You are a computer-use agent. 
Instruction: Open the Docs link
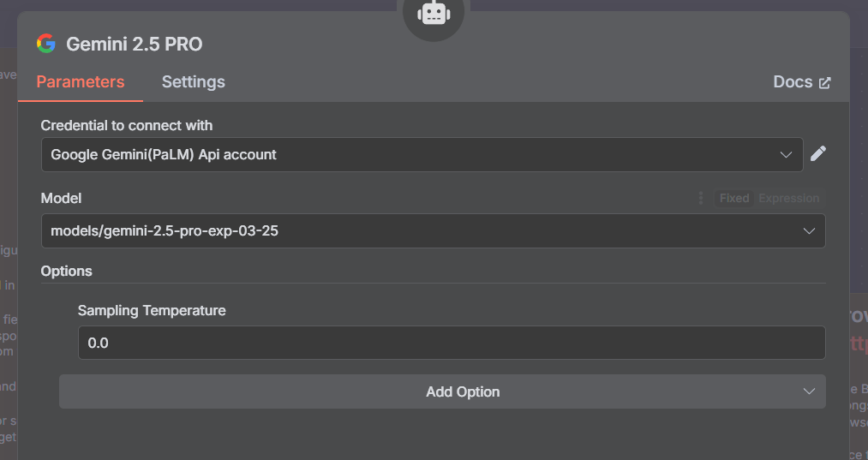click(x=793, y=82)
